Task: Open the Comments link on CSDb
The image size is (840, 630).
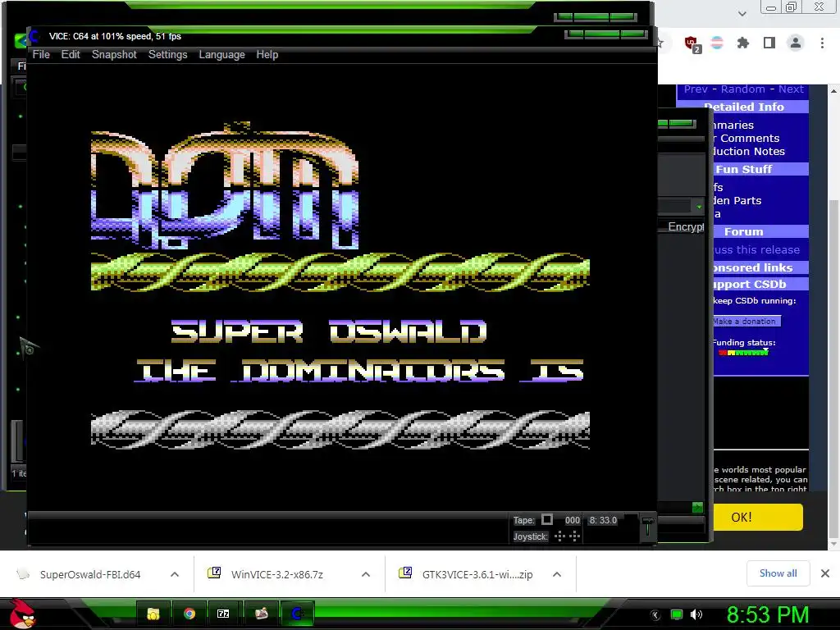Action: click(746, 138)
